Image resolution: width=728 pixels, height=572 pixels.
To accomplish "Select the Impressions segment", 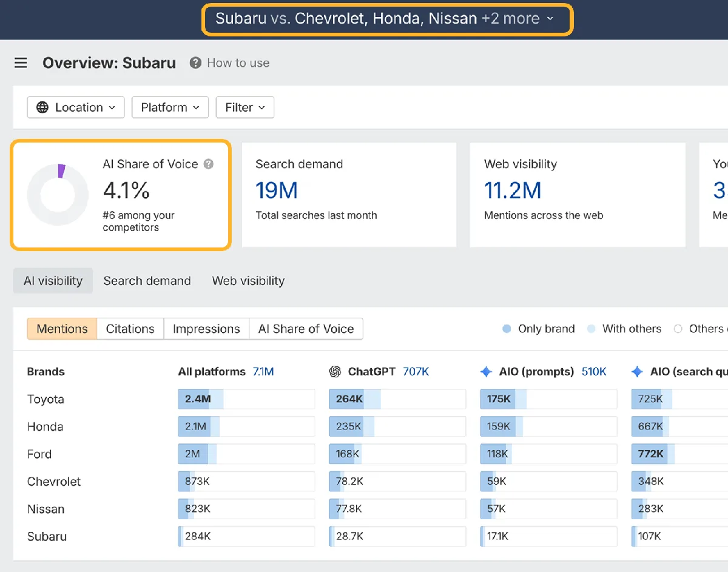I will coord(206,329).
